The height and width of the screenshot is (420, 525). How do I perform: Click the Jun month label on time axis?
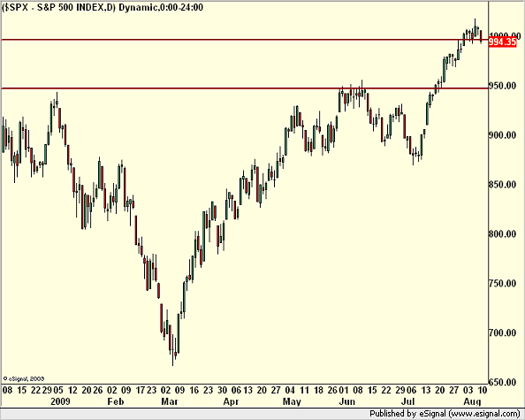[346, 401]
